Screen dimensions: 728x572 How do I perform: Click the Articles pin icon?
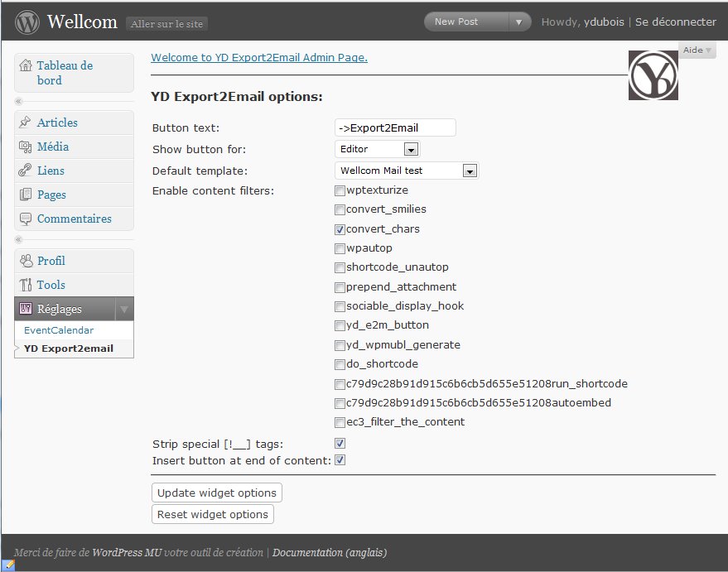coord(25,122)
